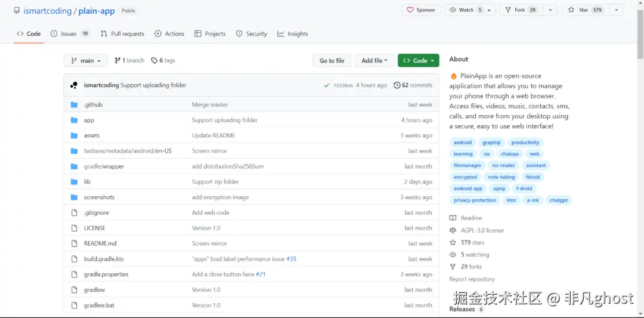Click the Support zip folder commit message
Image resolution: width=644 pixels, height=318 pixels.
215,181
